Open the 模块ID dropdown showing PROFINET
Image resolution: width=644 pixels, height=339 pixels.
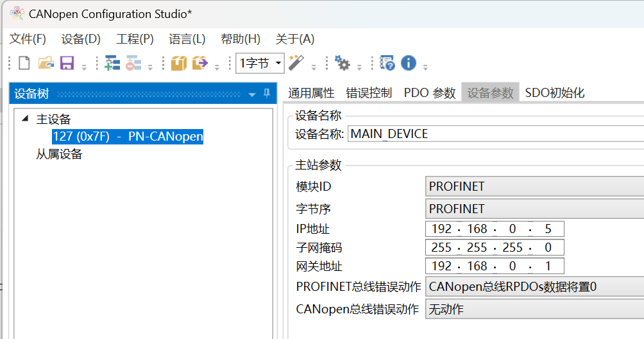click(x=534, y=187)
